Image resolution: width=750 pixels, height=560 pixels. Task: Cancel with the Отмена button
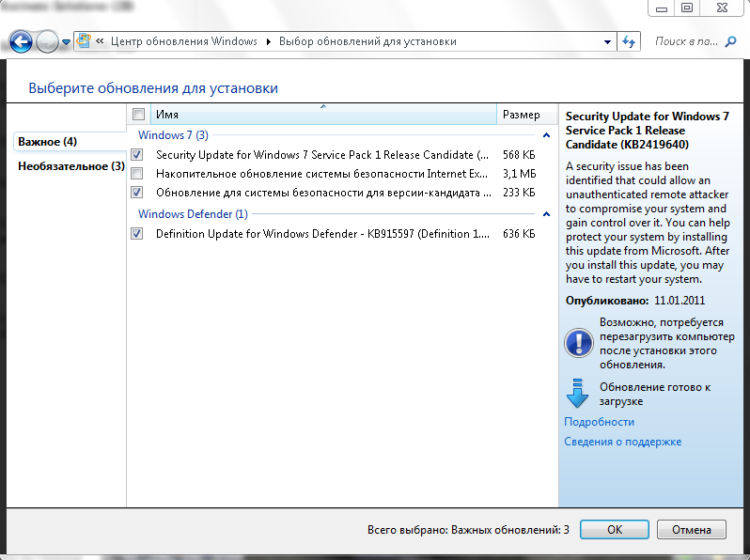coord(692,529)
